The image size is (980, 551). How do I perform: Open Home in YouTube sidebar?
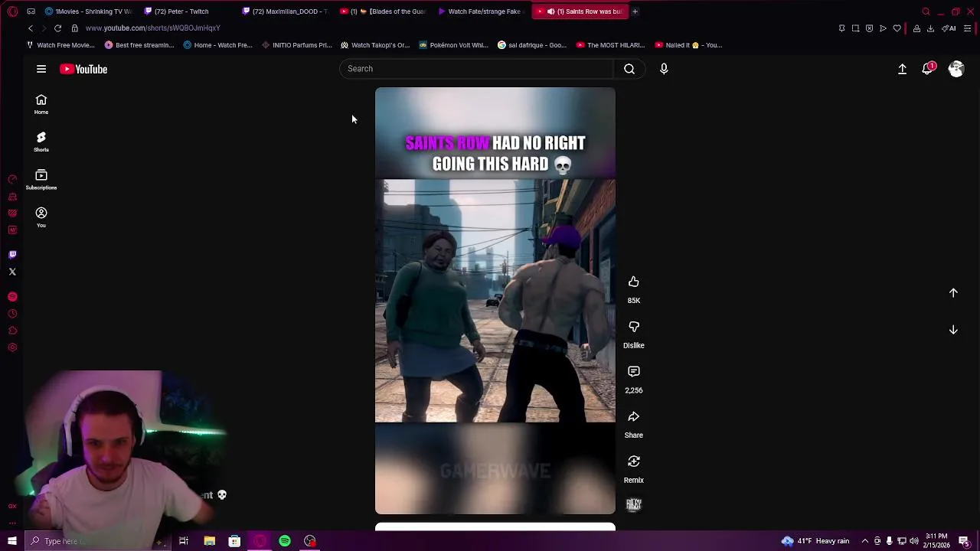[x=41, y=104]
